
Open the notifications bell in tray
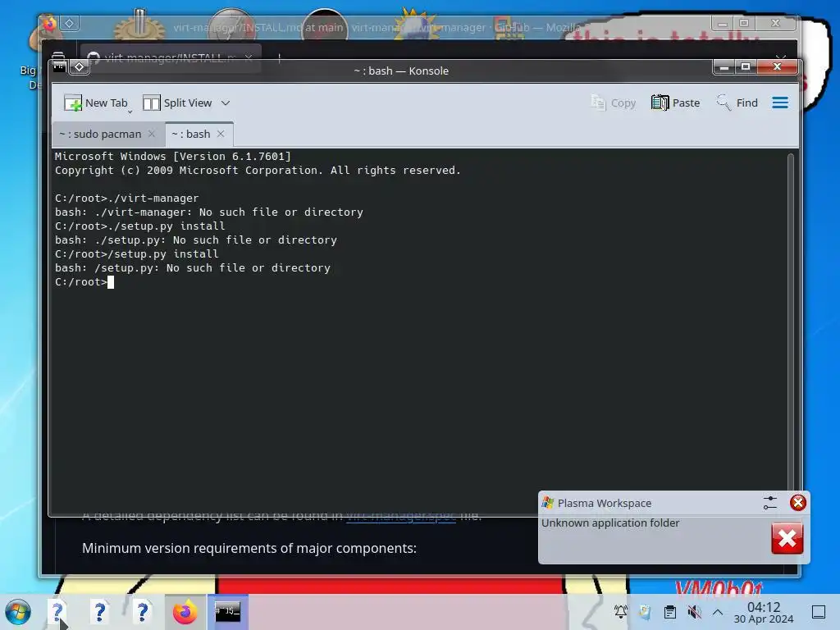621,612
